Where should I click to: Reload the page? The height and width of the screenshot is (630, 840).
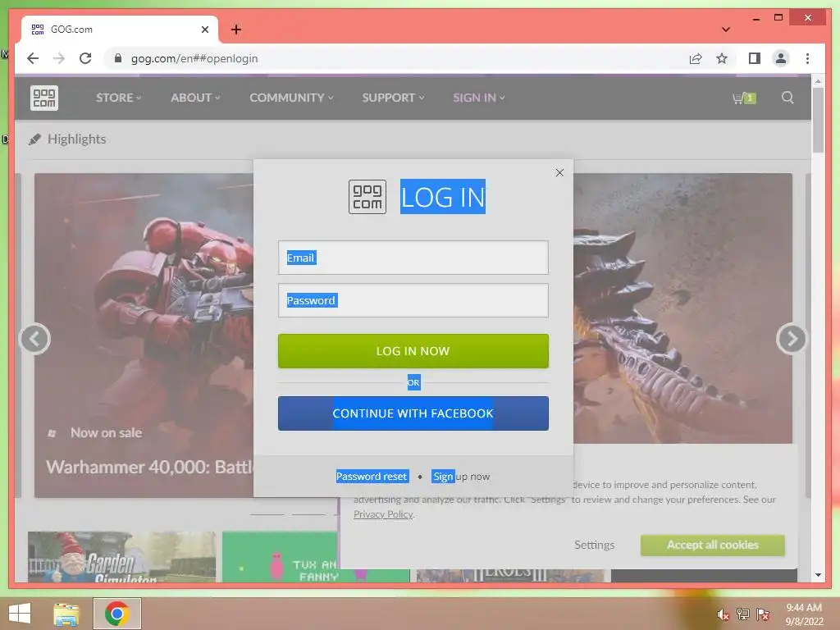coord(85,58)
